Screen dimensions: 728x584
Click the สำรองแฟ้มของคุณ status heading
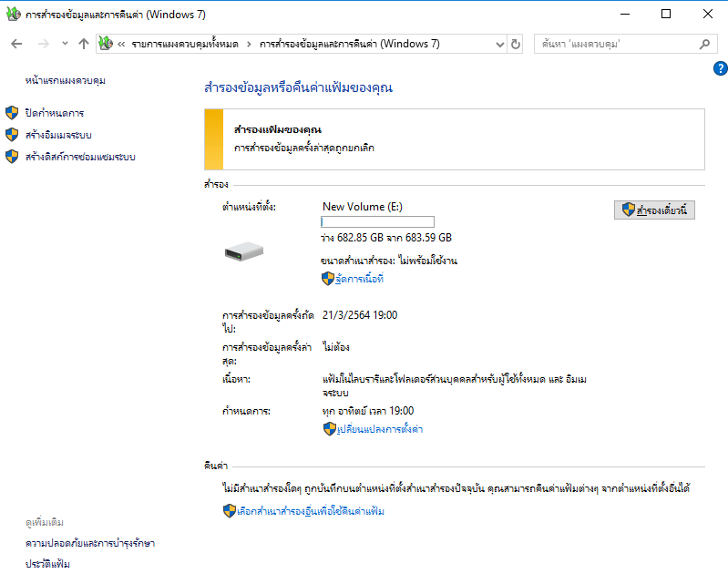(278, 129)
